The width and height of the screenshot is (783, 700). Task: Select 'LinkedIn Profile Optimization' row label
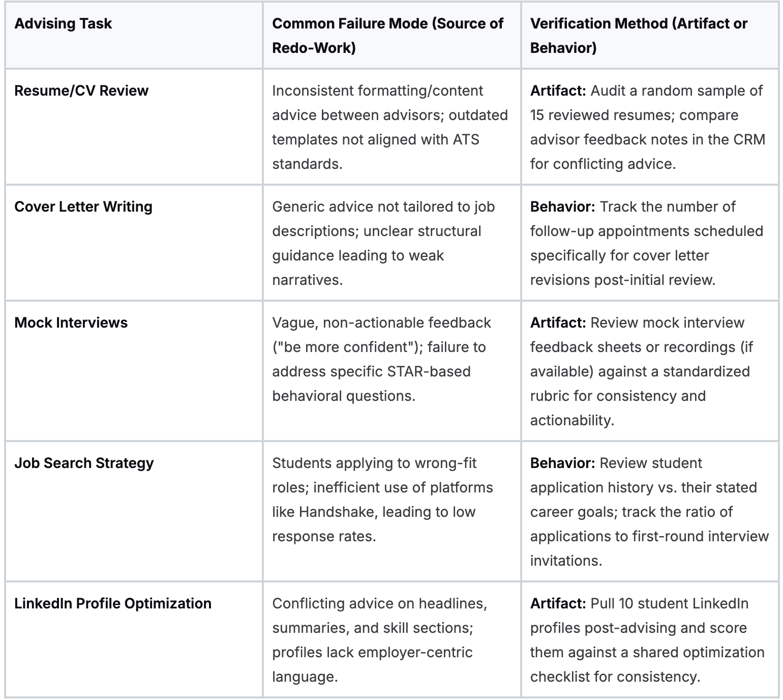click(x=113, y=604)
